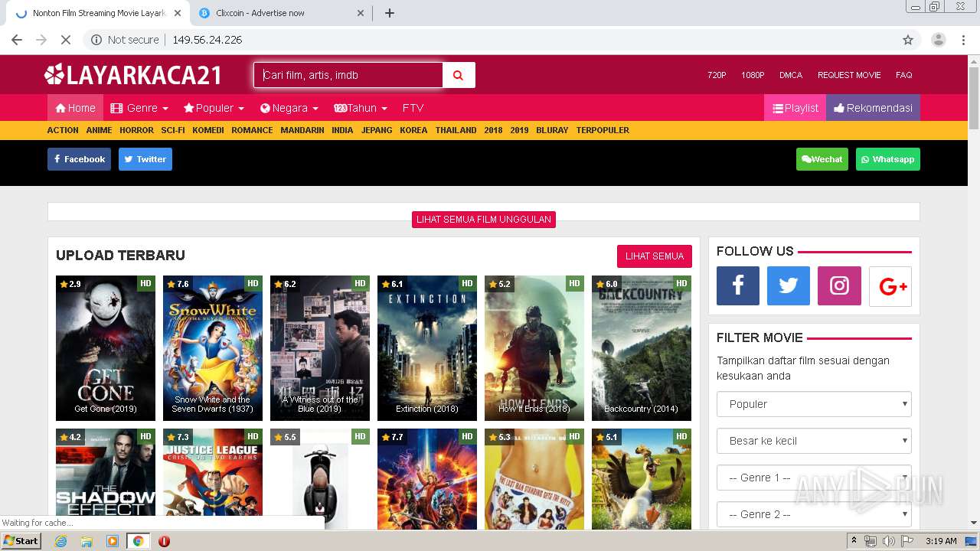Open the FAQ link
Screen dimensions: 980x551
tap(903, 75)
